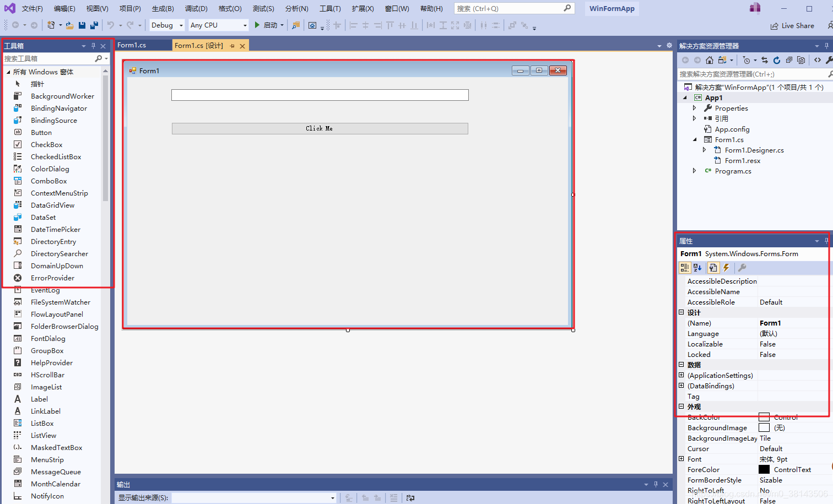Select Form1.Designer.cs in Solution Explorer
833x504 pixels.
[754, 150]
